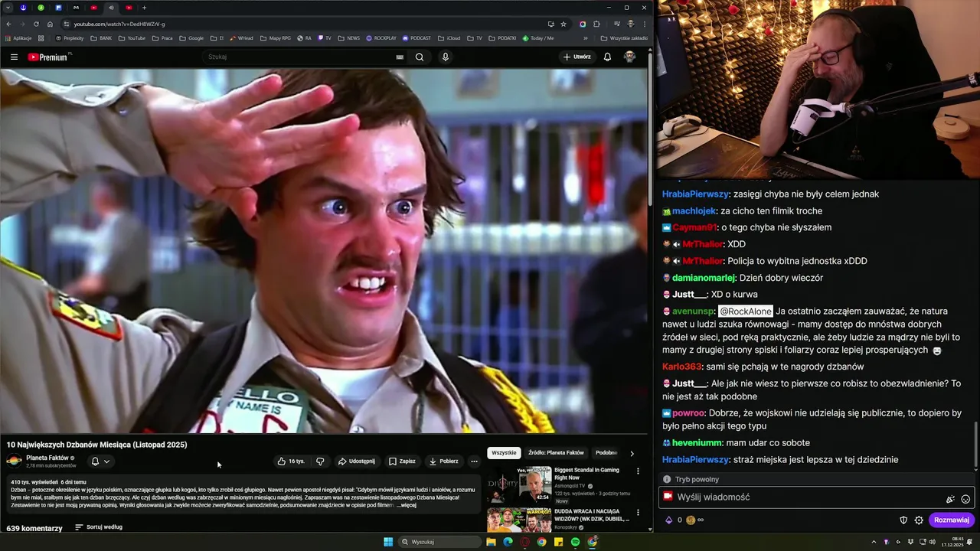The width and height of the screenshot is (980, 551).
Task: Show hidden bookmarks overflow chevron
Action: click(586, 37)
